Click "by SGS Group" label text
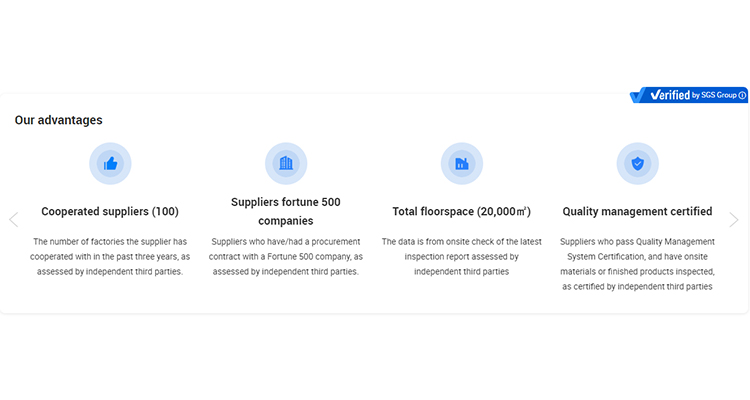Image resolution: width=750 pixels, height=400 pixels. 714,95
